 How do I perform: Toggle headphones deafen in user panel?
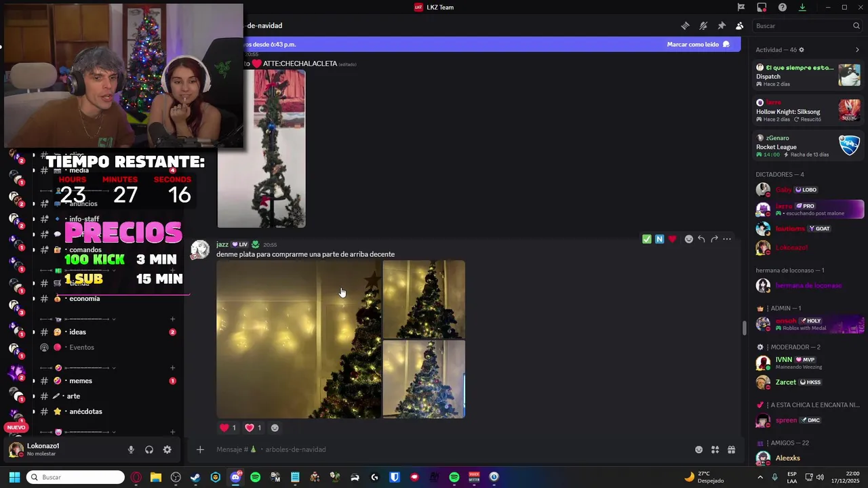coord(149,449)
